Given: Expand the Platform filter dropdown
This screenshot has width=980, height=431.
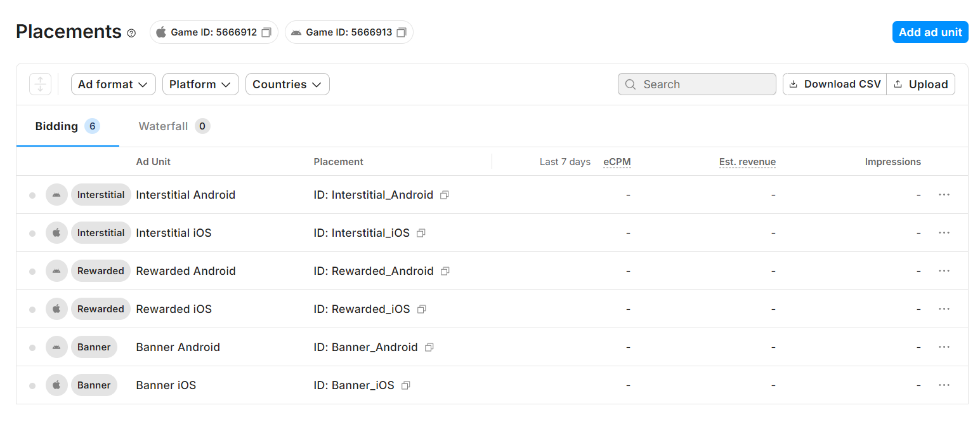Looking at the screenshot, I should tap(200, 84).
